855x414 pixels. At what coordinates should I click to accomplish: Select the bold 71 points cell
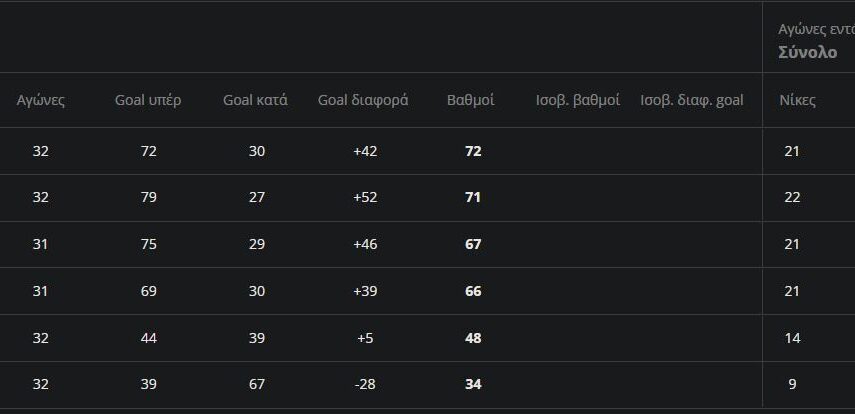pyautogui.click(x=473, y=198)
